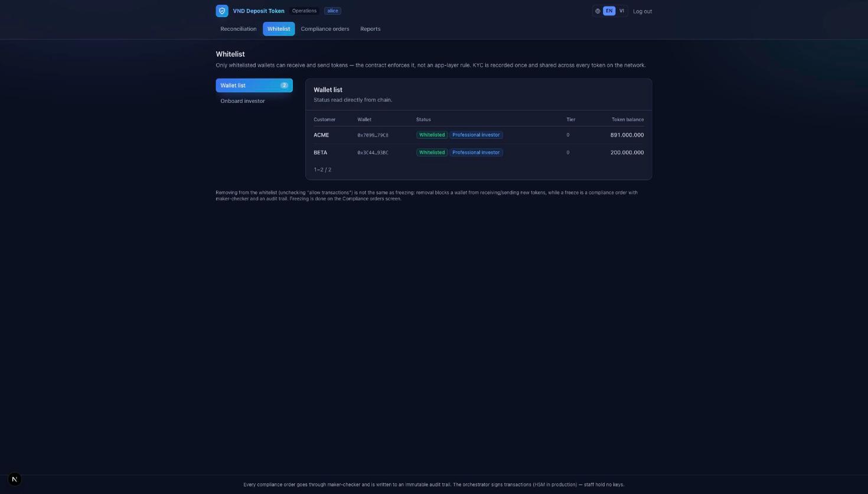Click the ACME customer name
868x494 pixels.
point(321,135)
